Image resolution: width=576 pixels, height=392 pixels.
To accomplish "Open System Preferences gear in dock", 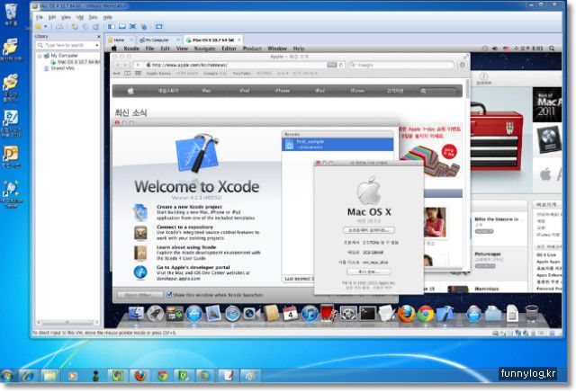I will [348, 314].
